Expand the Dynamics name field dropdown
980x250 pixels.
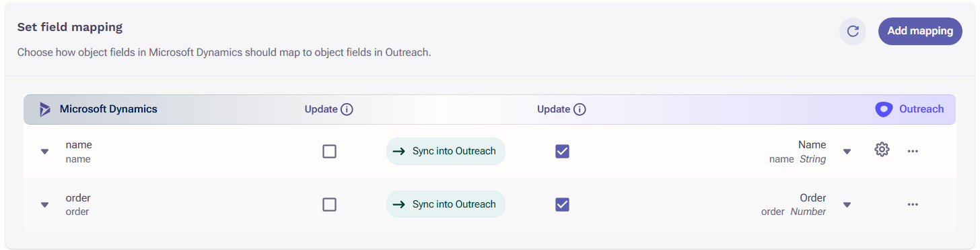pos(45,152)
